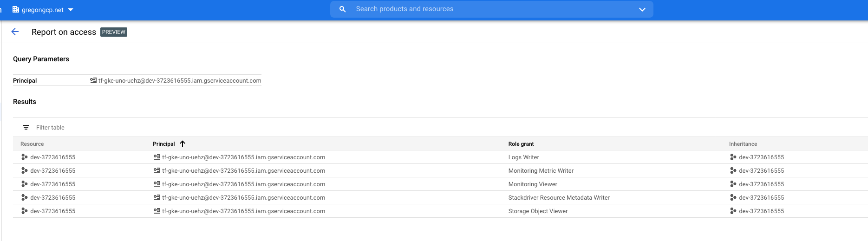The width and height of the screenshot is (868, 241).
Task: Click the search magnifier icon
Action: [342, 9]
